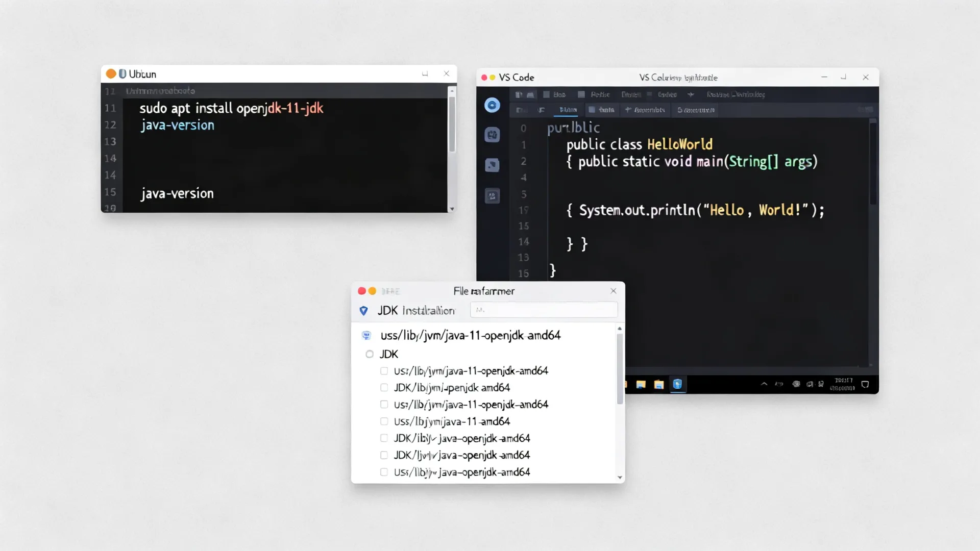Click the blue 'java-version' line in the terminal
Viewport: 980px width, 551px height.
[x=178, y=125]
